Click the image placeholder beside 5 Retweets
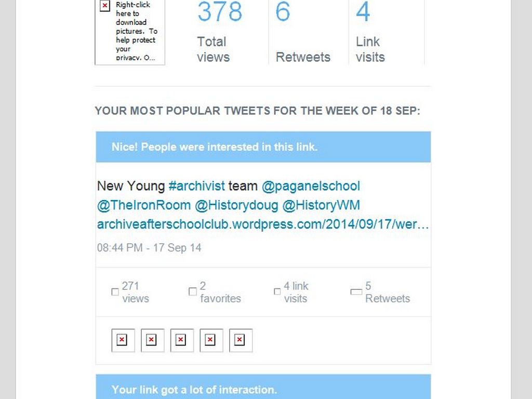 click(x=356, y=292)
